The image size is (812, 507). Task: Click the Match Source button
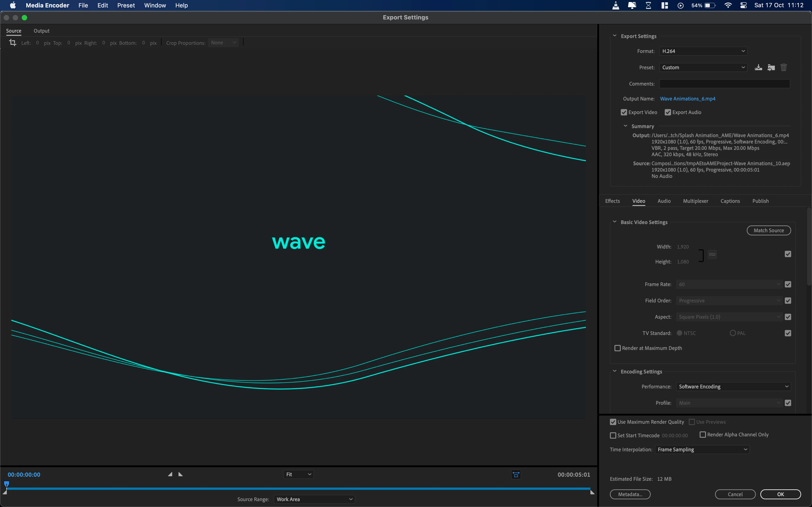point(768,230)
